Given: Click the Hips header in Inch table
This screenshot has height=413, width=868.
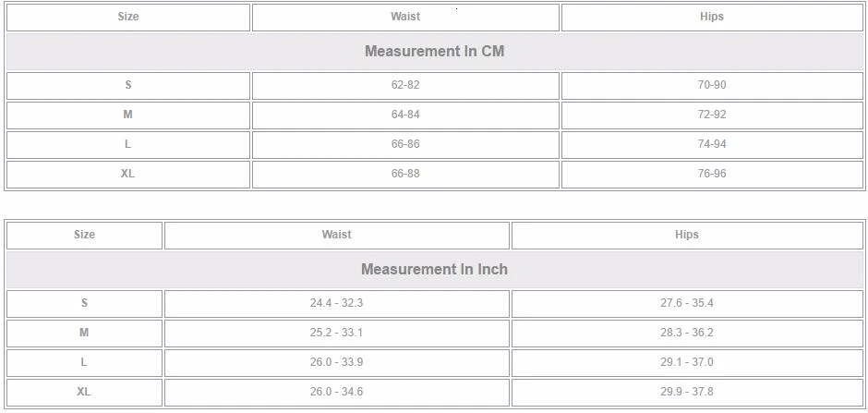Looking at the screenshot, I should coord(687,236).
